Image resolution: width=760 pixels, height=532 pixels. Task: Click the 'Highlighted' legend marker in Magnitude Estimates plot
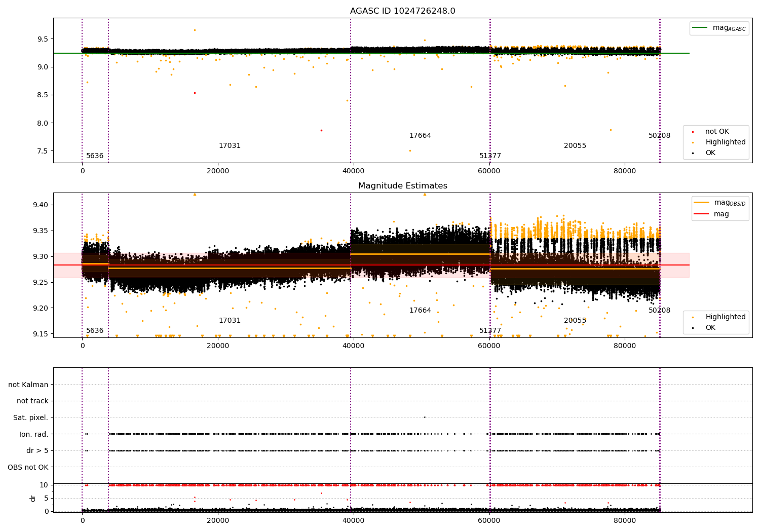693,317
